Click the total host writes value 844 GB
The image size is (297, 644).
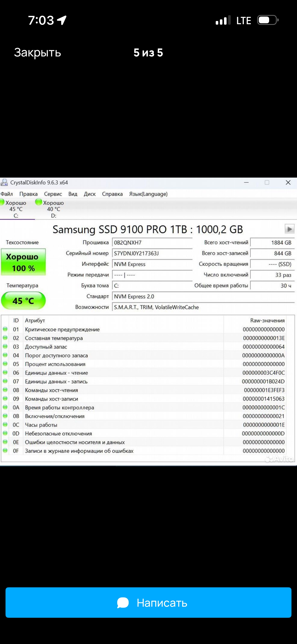pos(272,253)
